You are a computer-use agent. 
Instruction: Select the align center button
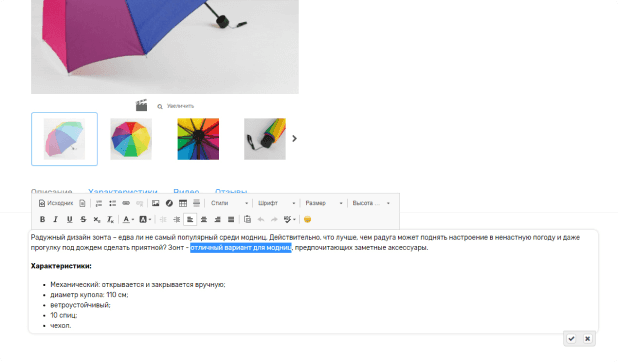(x=204, y=219)
